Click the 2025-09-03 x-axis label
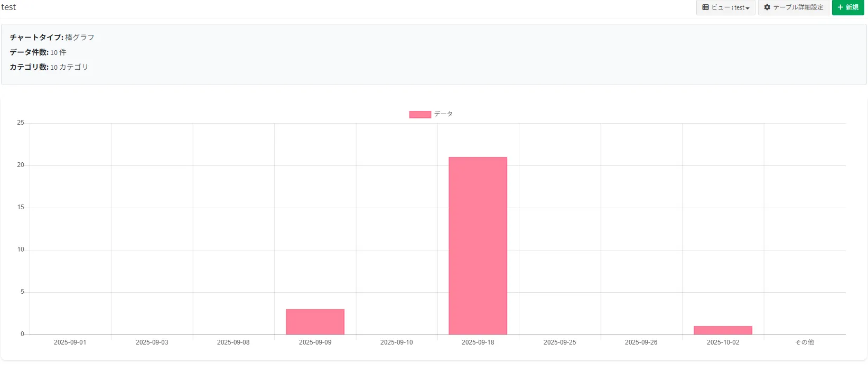 click(x=152, y=342)
